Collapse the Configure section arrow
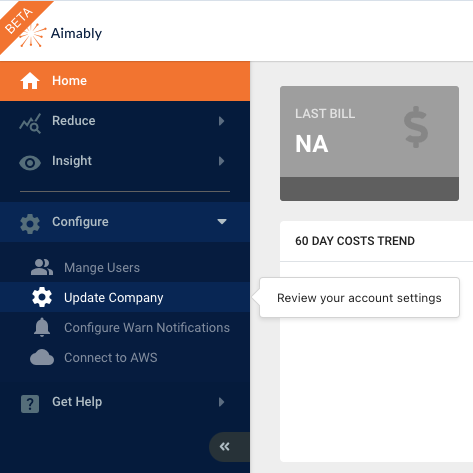The width and height of the screenshot is (473, 473). point(222,221)
